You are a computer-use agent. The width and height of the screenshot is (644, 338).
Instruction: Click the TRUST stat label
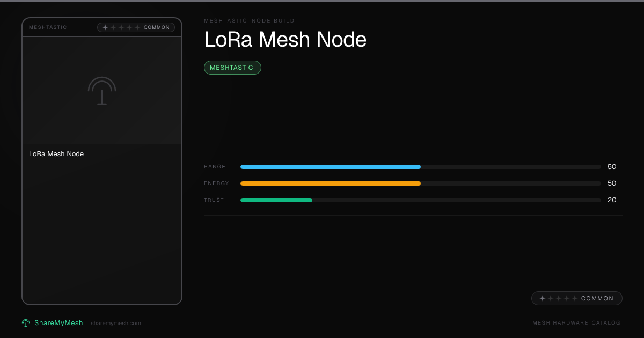click(x=214, y=200)
